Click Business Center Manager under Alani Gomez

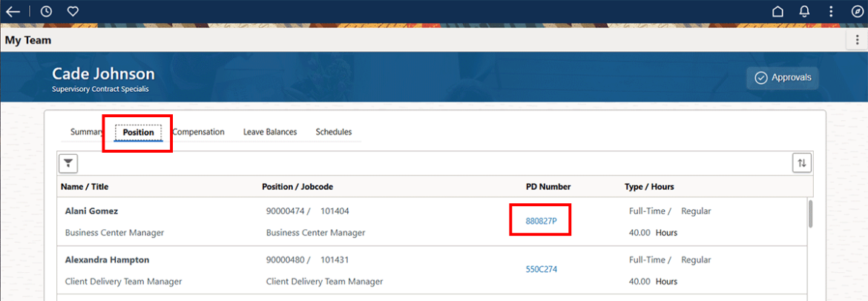coord(114,233)
